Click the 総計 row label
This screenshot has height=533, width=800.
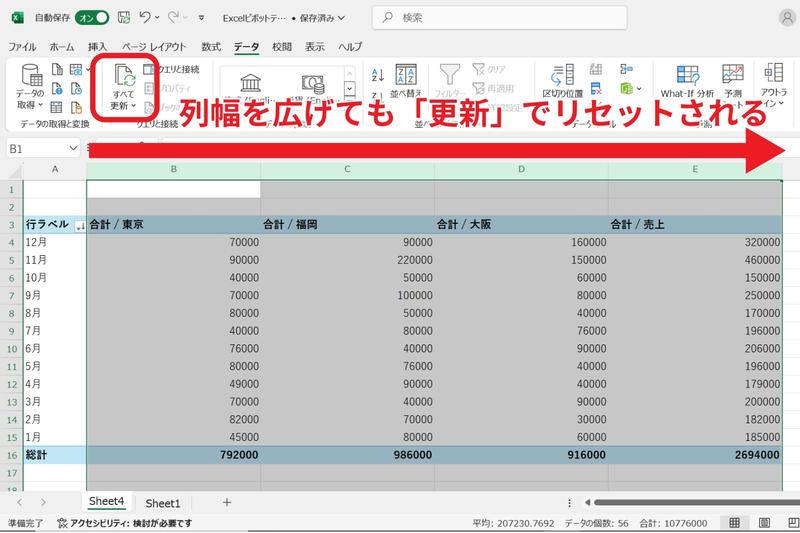55,455
